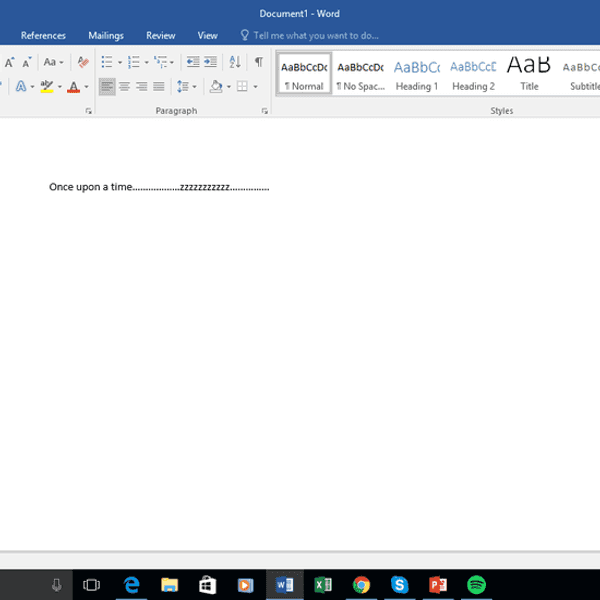Click the Decrease Indent icon
The height and width of the screenshot is (600, 600).
(193, 62)
